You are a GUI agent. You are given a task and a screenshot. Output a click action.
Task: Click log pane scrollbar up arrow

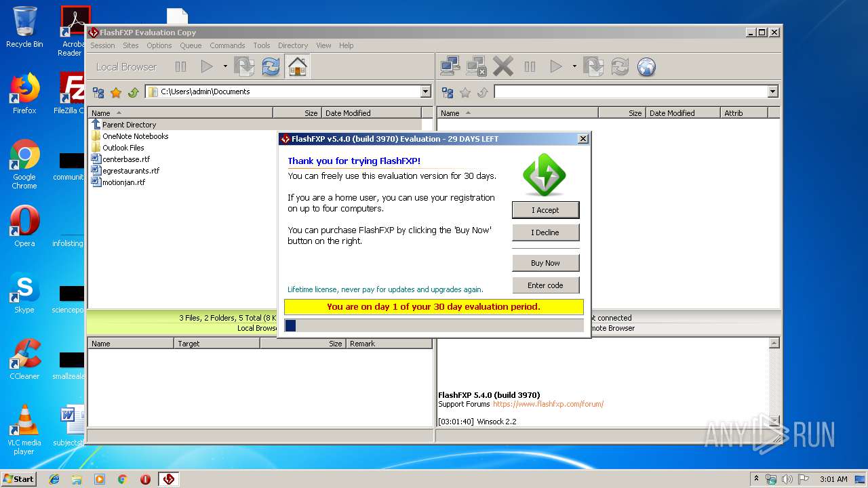[774, 344]
